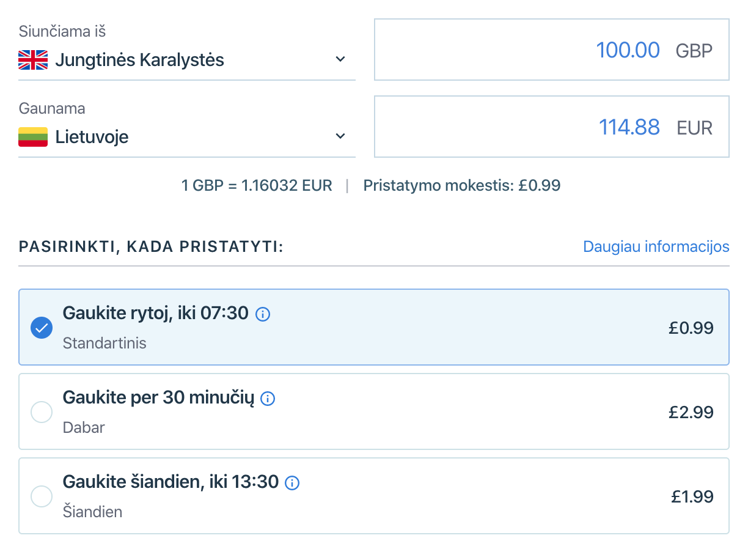Select the 'Dabar' delivery radio button
This screenshot has height=560, width=748.
[x=42, y=412]
